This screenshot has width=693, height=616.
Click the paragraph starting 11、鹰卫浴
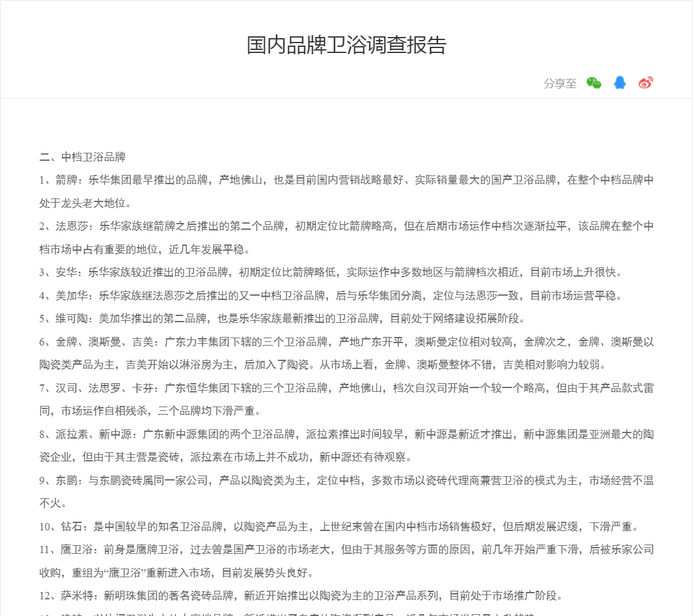pos(346,561)
